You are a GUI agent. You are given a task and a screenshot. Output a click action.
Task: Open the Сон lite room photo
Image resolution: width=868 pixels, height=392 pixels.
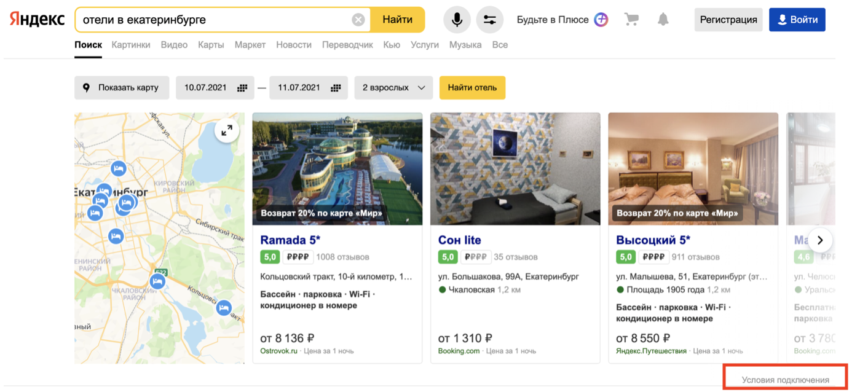515,169
